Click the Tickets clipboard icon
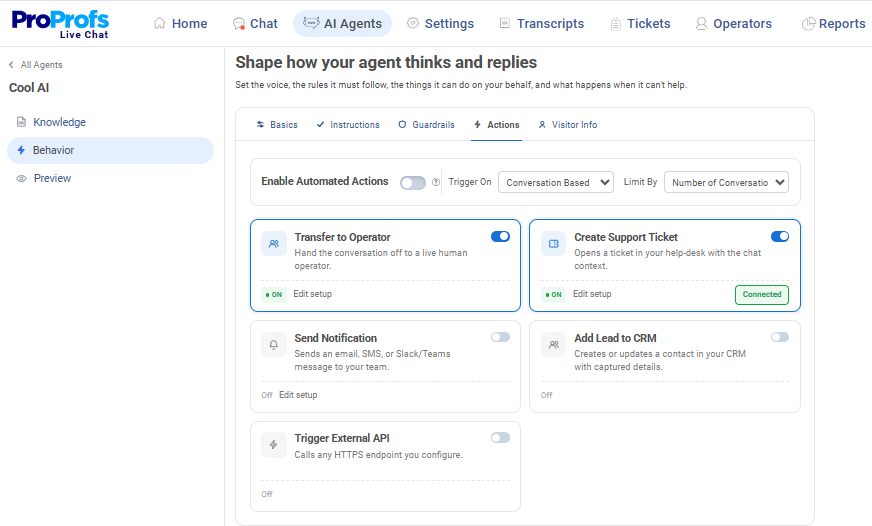 [x=616, y=23]
